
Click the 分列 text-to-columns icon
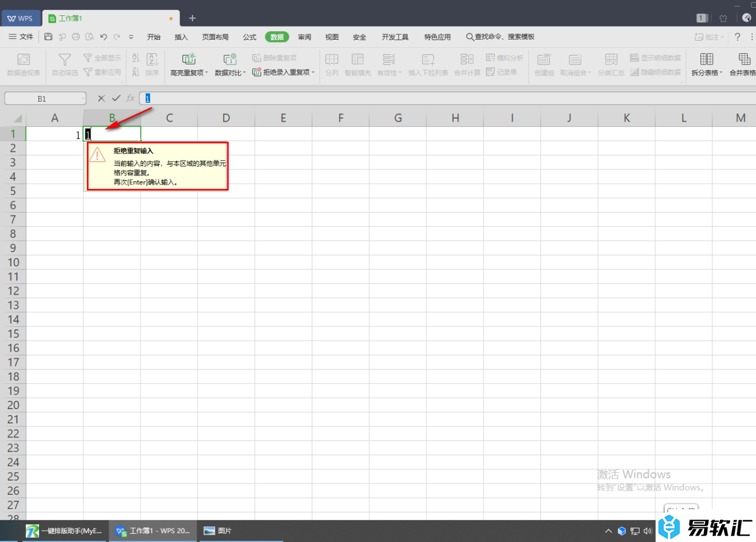click(x=332, y=59)
